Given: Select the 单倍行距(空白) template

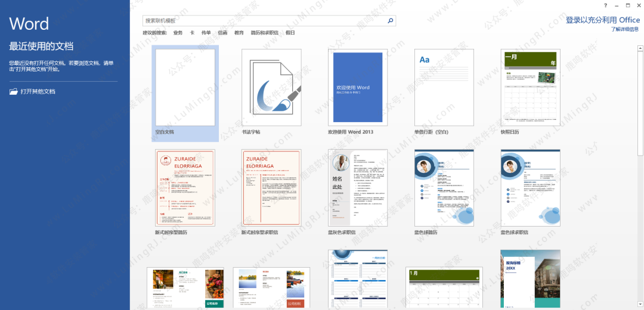Looking at the screenshot, I should pyautogui.click(x=444, y=92).
